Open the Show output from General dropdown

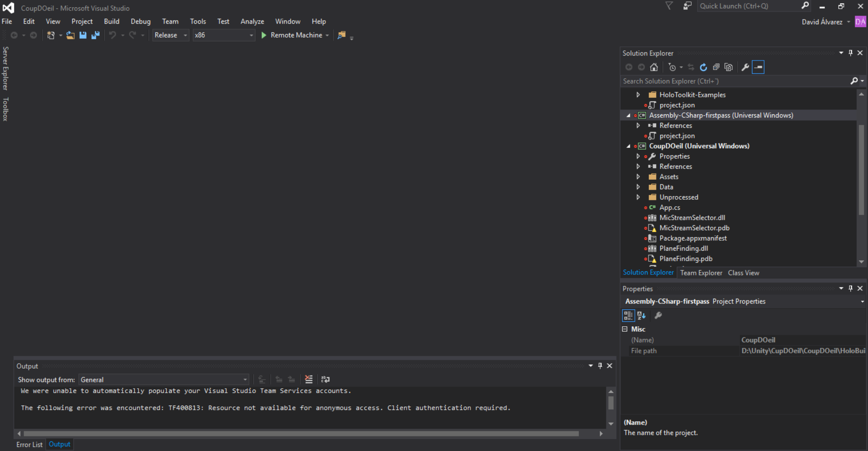(164, 380)
